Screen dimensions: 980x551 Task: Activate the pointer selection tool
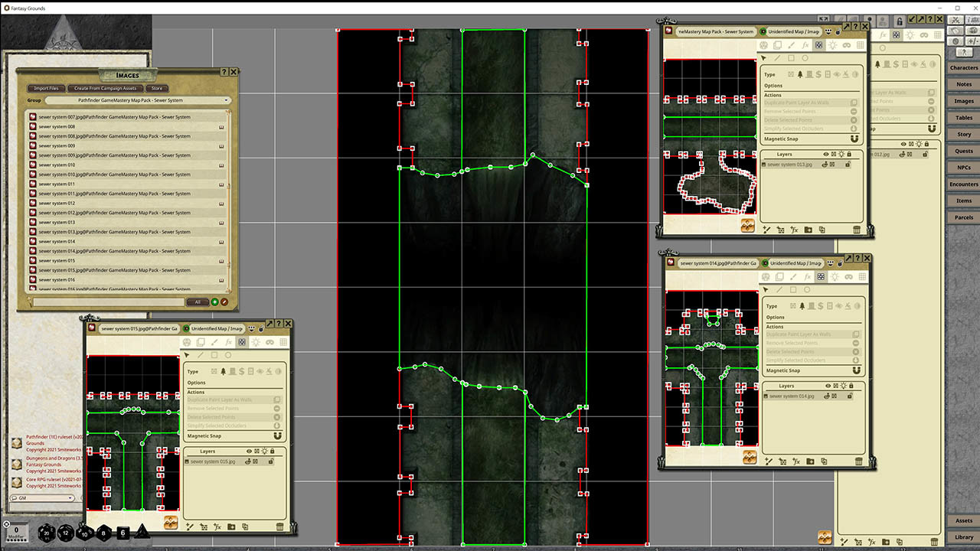(x=187, y=354)
